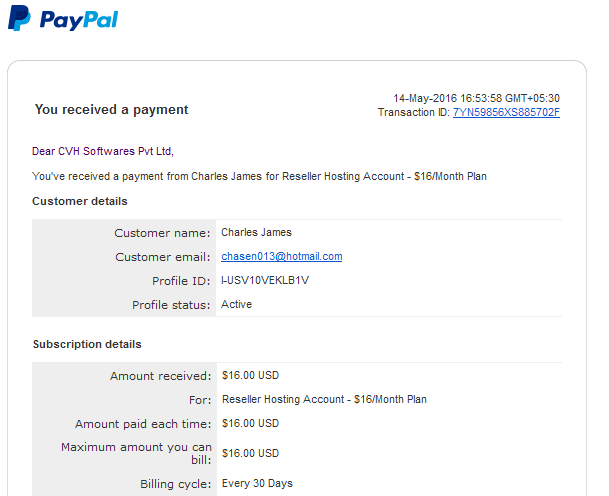The image size is (609, 496).
Task: Click the 'You received a payment' heading
Action: tap(111, 110)
